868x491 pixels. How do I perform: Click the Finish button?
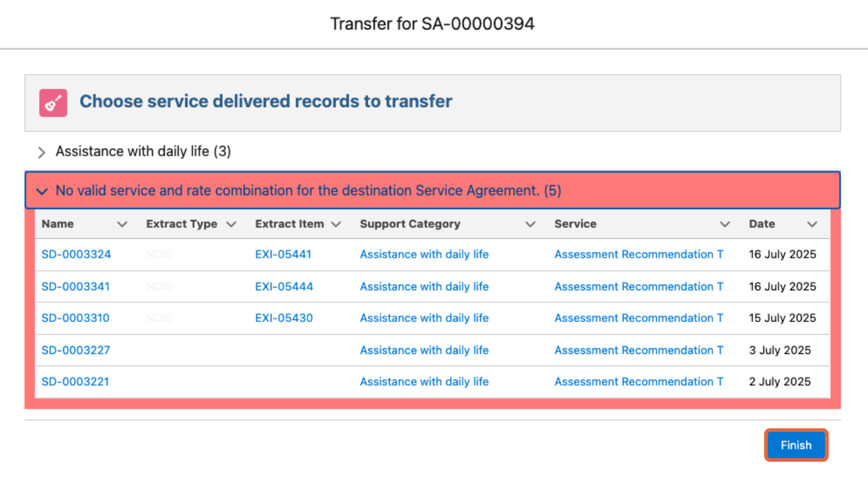coord(796,444)
